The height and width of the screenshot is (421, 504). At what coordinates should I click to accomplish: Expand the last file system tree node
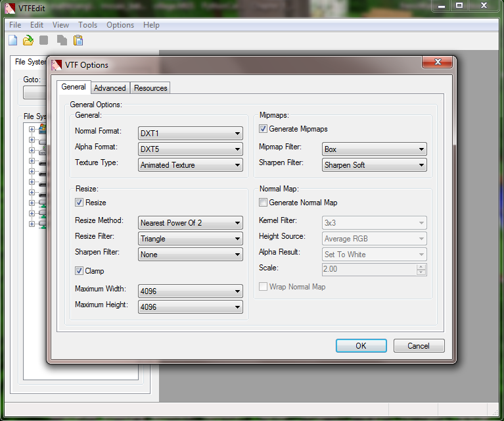[32, 224]
